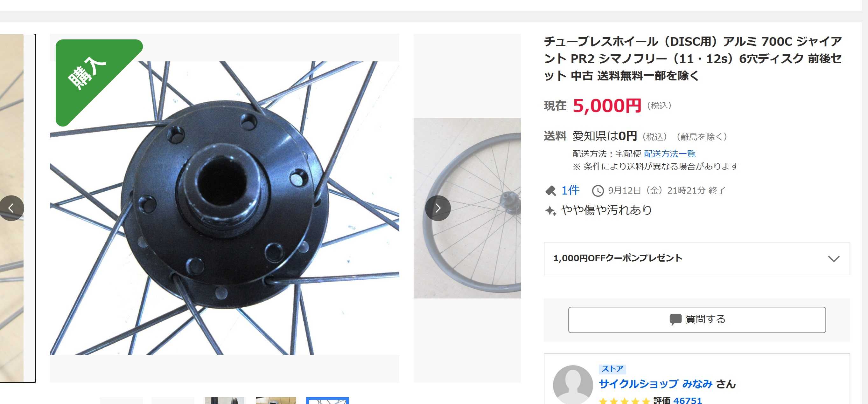This screenshot has height=404, width=868.
Task: Click the gray wheel rim preview image
Action: point(467,208)
